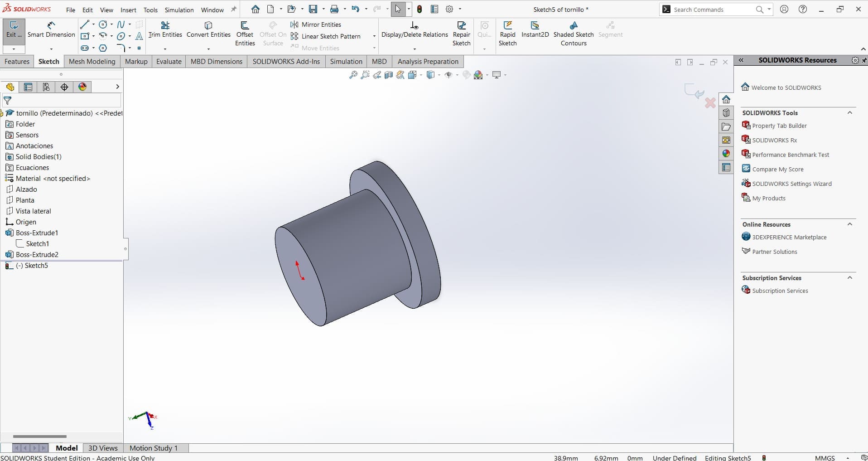Toggle Shaded Sketch Contours

[574, 34]
